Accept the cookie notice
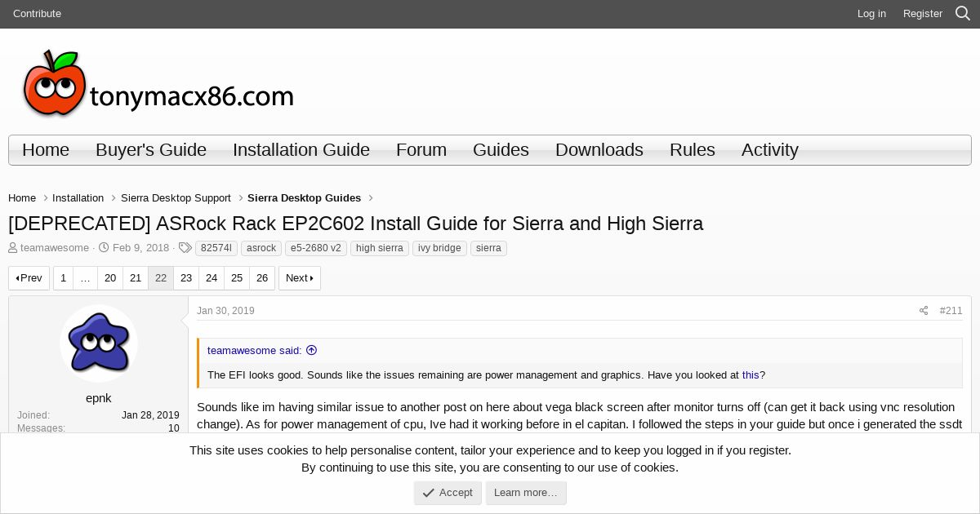980x514 pixels. point(448,493)
